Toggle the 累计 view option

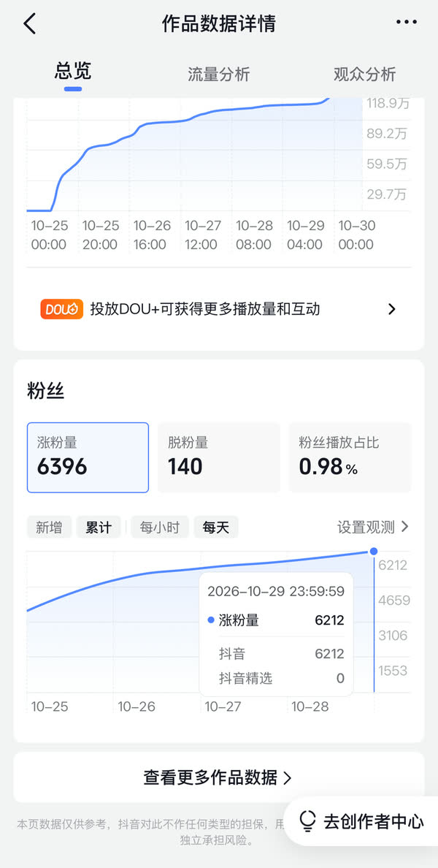99,527
